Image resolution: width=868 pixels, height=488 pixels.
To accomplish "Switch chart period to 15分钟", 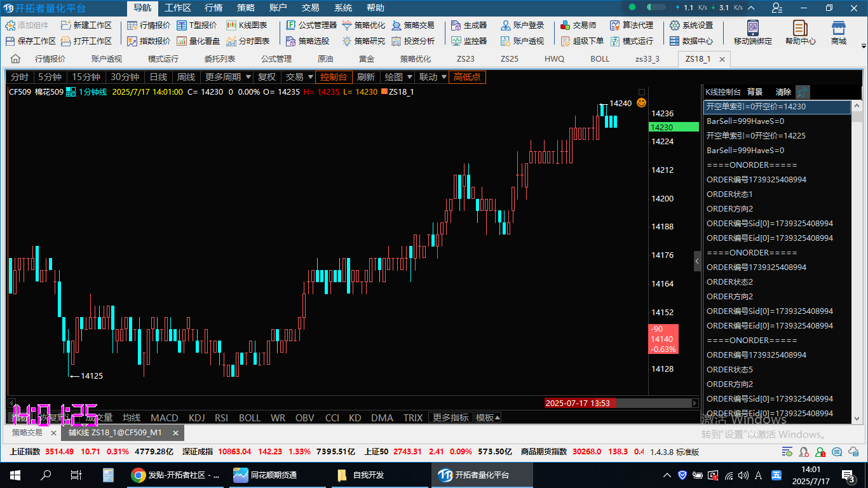I will [x=86, y=77].
